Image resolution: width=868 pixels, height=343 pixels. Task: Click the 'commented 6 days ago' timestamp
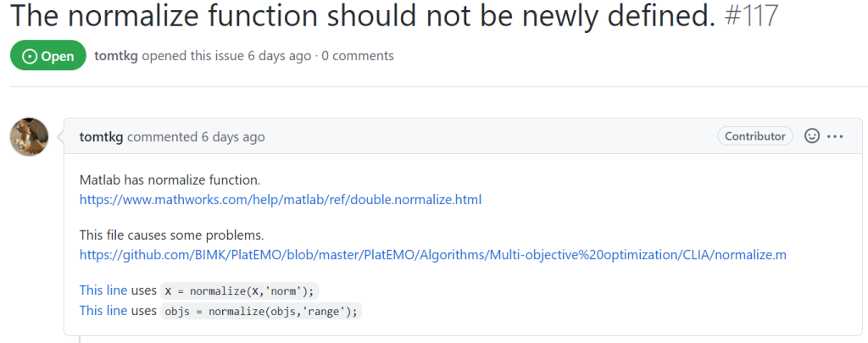pyautogui.click(x=196, y=136)
